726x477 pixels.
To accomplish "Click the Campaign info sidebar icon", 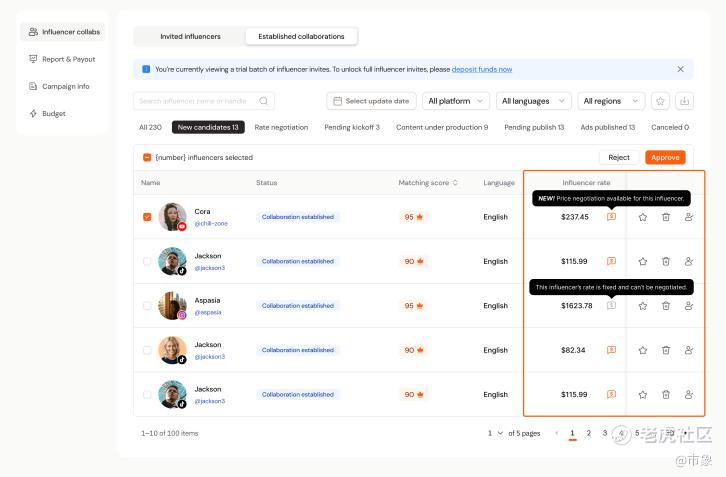I will click(x=33, y=86).
